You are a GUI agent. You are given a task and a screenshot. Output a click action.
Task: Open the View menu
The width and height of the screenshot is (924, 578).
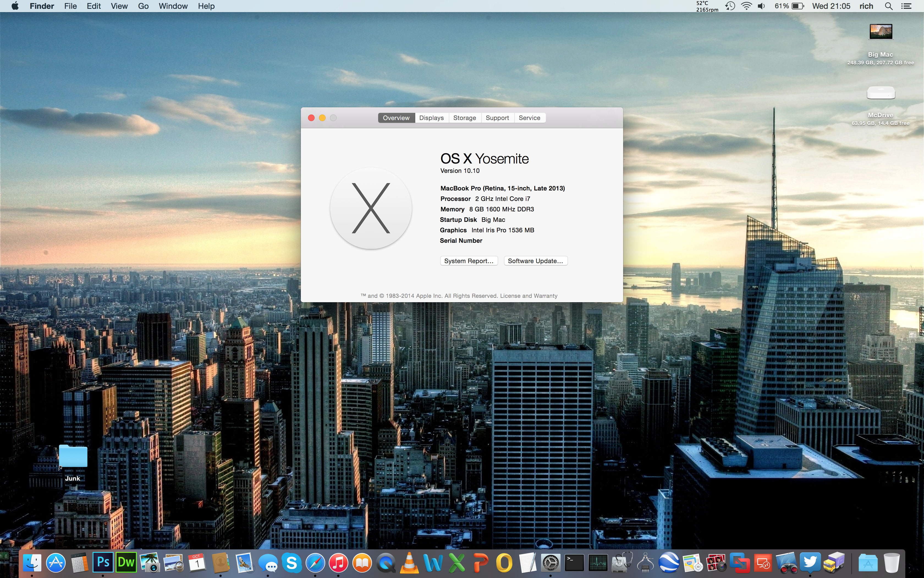click(119, 6)
